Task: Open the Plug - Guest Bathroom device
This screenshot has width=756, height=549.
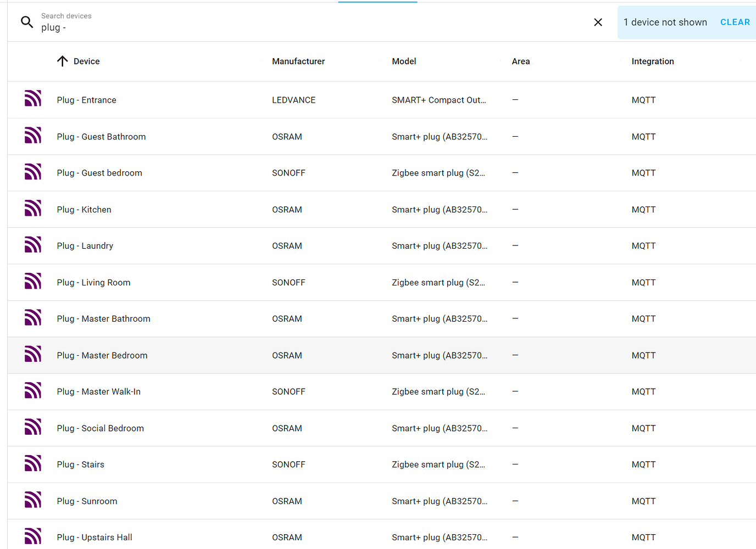Action: [x=101, y=136]
